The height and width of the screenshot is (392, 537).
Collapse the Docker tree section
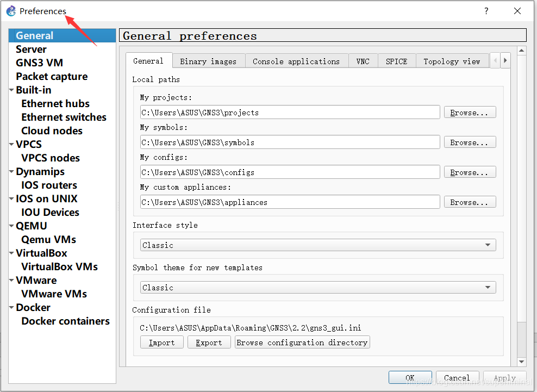click(11, 308)
